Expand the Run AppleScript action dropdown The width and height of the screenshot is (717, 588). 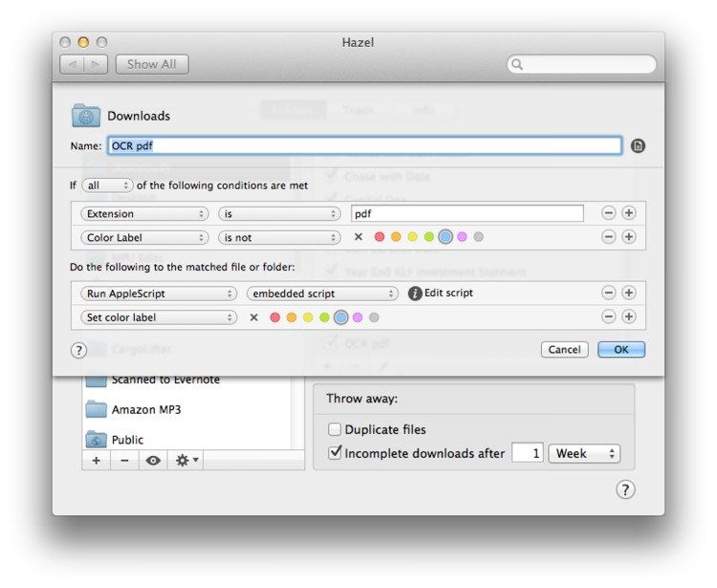coord(159,294)
